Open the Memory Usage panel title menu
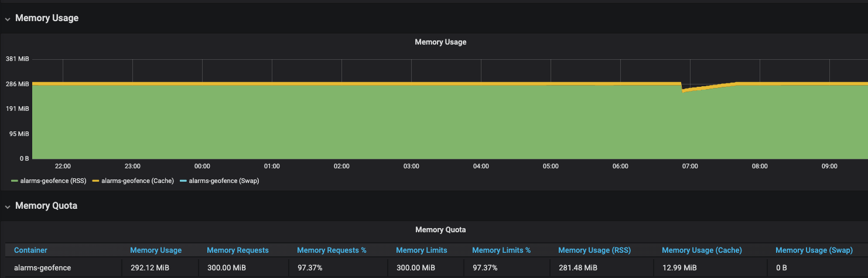 pyautogui.click(x=440, y=42)
